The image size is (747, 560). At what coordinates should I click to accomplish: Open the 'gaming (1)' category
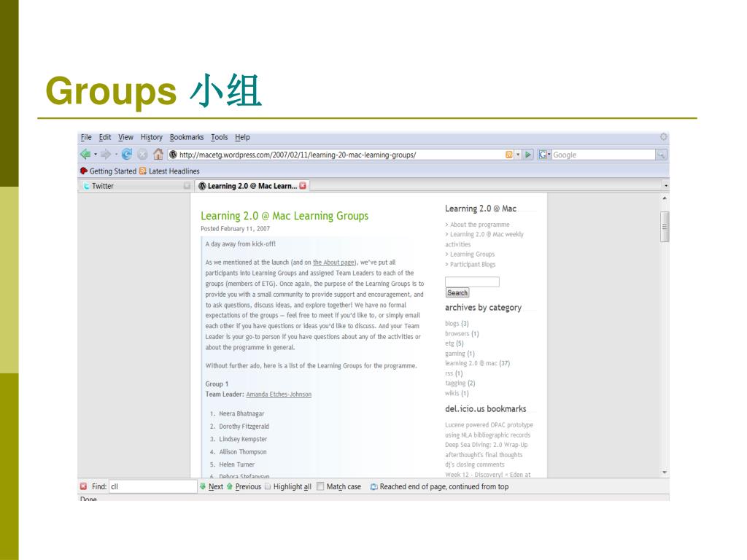click(460, 354)
